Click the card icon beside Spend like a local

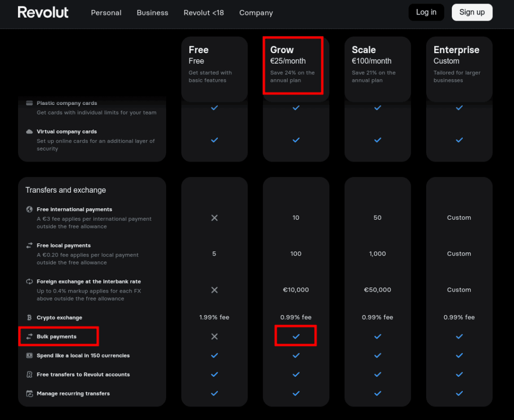coord(30,355)
